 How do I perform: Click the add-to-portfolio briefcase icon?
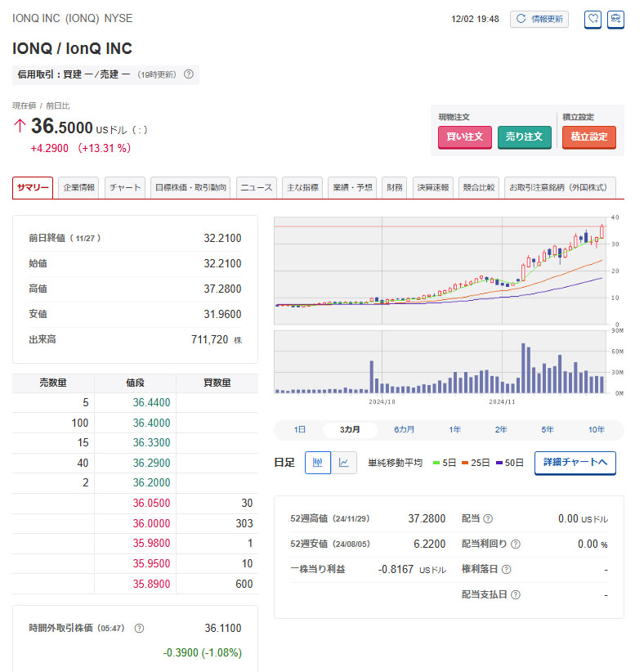tap(615, 19)
